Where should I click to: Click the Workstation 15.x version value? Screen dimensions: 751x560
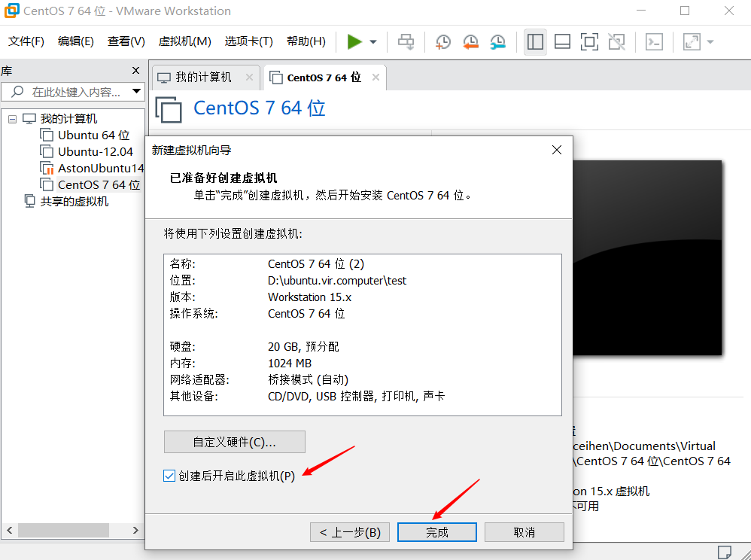pyautogui.click(x=309, y=297)
